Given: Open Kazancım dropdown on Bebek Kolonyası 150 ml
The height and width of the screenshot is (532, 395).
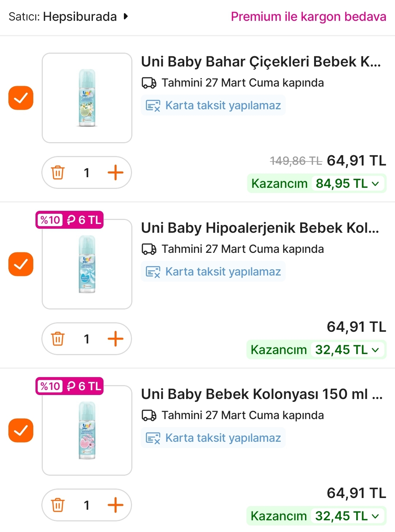Looking at the screenshot, I should point(375,516).
